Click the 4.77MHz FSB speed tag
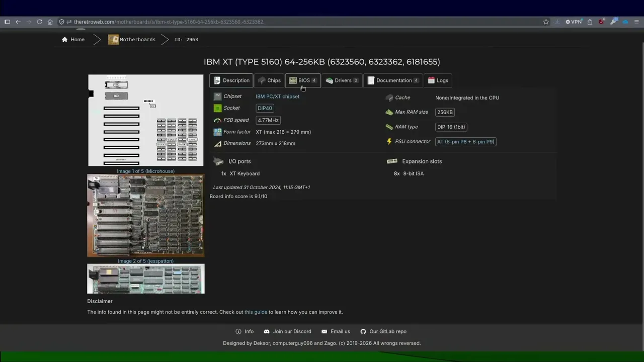 point(268,120)
